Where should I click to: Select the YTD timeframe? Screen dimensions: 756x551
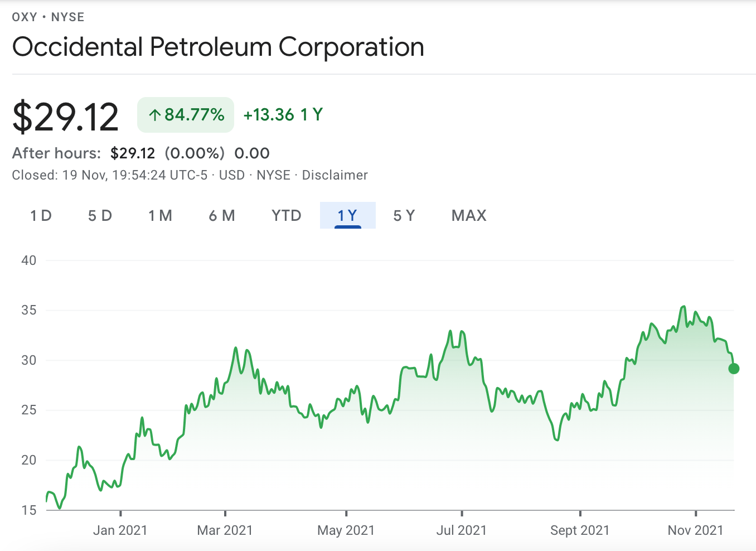tap(287, 215)
